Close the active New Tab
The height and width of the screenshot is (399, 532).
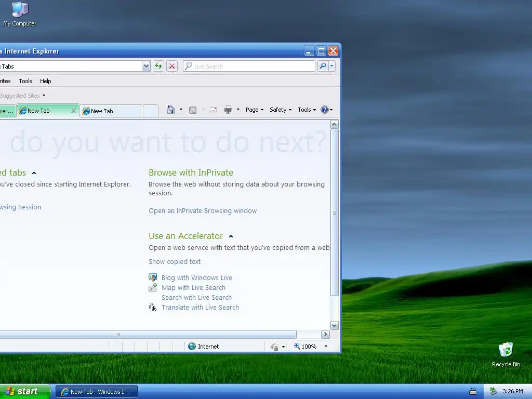73,111
